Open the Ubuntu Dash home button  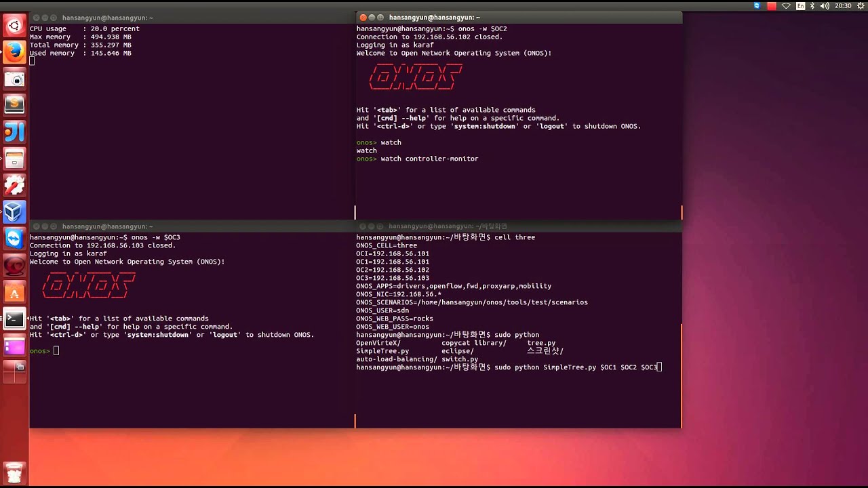14,26
